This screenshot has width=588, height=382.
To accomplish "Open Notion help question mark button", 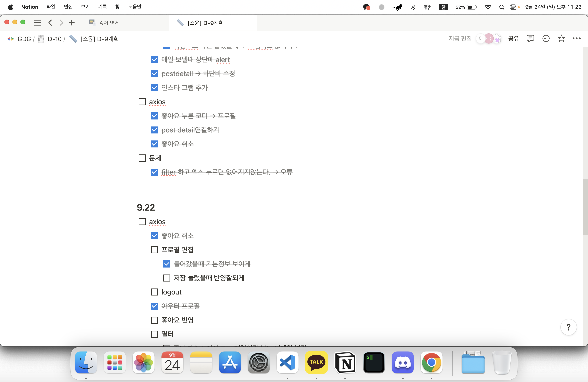I will click(568, 327).
